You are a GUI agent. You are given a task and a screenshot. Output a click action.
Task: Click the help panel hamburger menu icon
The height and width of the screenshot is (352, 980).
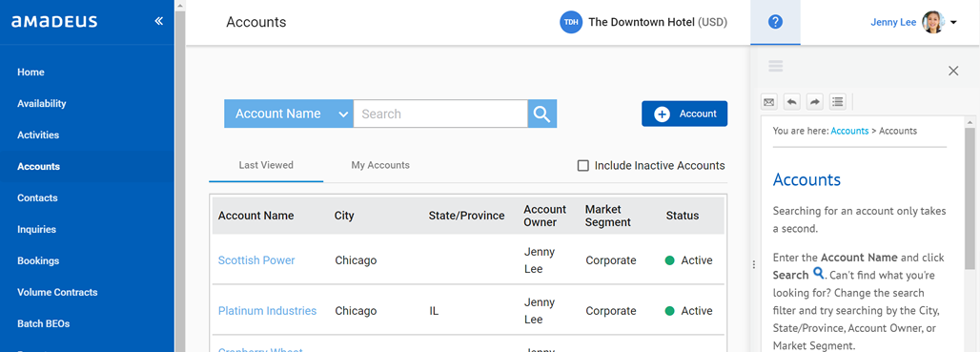coord(776,66)
